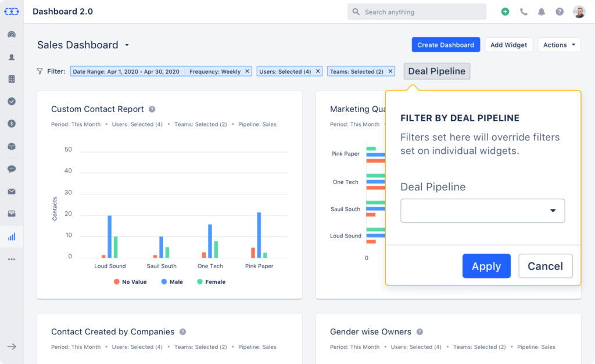Open the reports bar chart sidebar icon
This screenshot has height=364, width=595.
[12, 237]
